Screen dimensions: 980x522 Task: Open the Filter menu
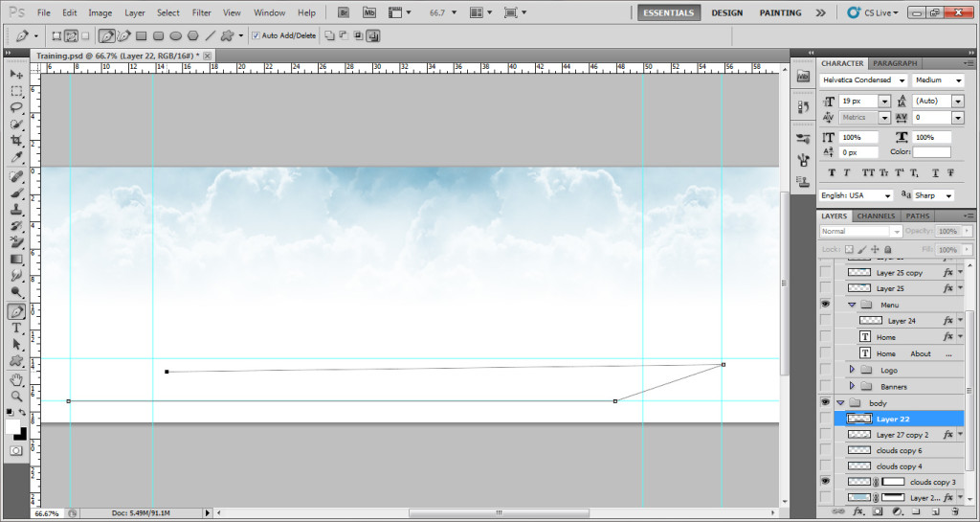(201, 12)
